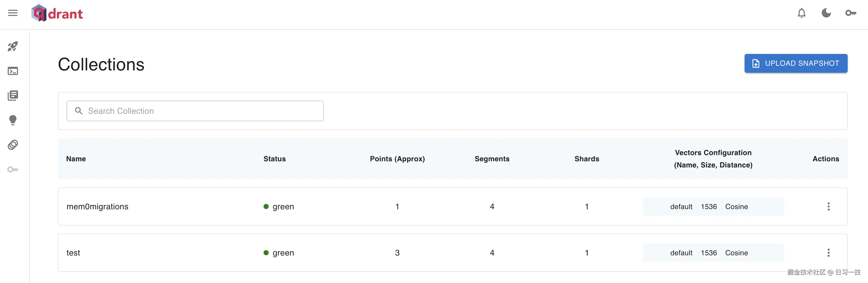
Task: Click the search magnifier inside the search field
Action: click(79, 111)
